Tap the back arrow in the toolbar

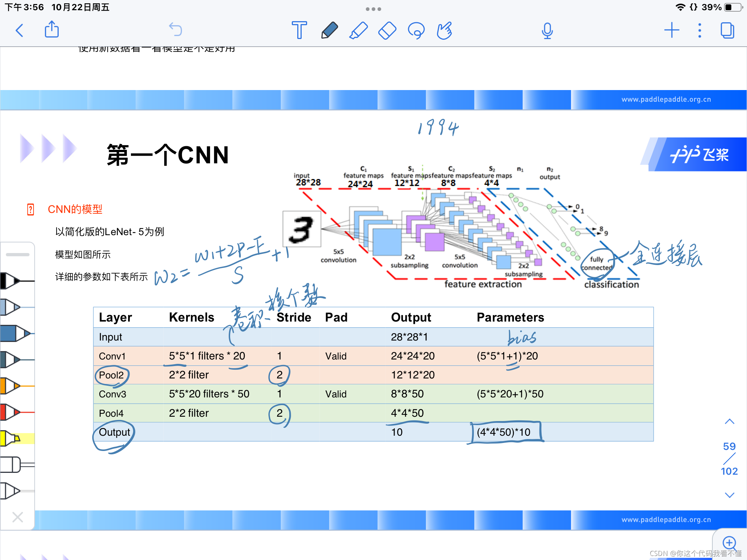(20, 30)
